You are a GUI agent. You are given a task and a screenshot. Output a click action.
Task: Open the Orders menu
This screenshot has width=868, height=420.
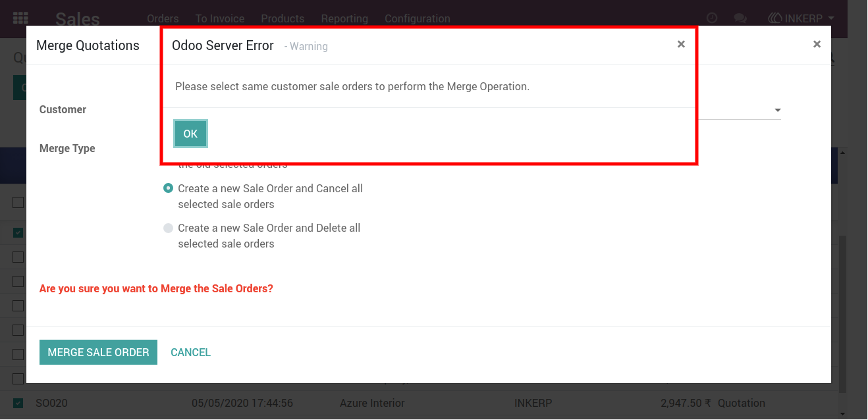click(163, 18)
